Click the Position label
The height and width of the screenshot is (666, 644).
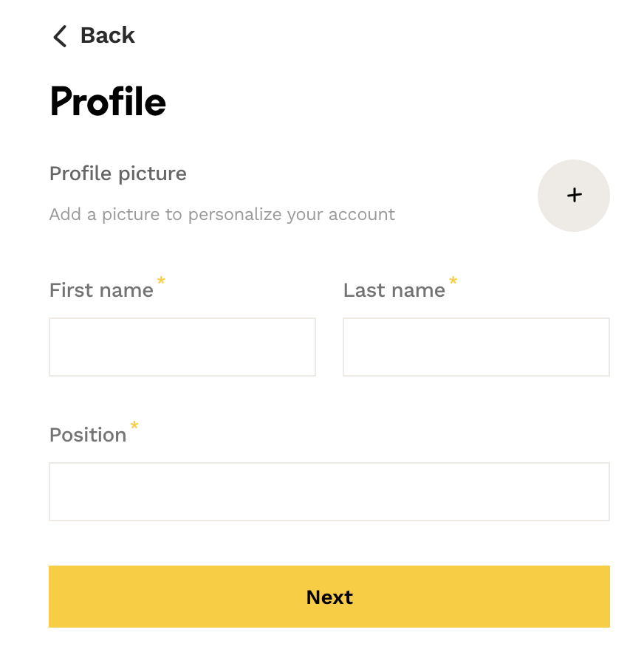pyautogui.click(x=88, y=435)
